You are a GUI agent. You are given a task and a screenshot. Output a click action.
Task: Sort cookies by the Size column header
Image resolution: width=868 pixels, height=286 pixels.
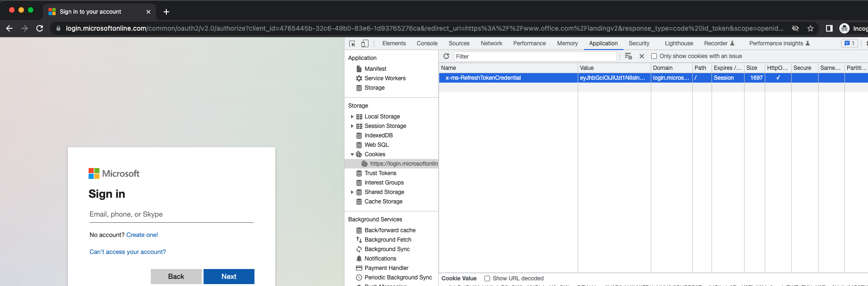pos(754,68)
